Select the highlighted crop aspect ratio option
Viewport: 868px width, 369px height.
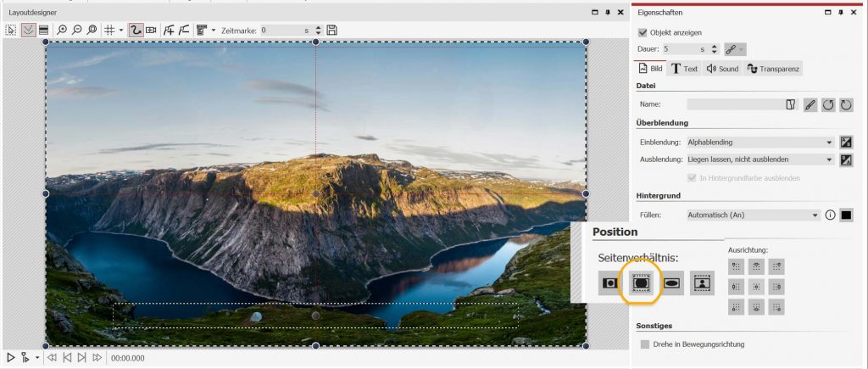click(x=641, y=282)
